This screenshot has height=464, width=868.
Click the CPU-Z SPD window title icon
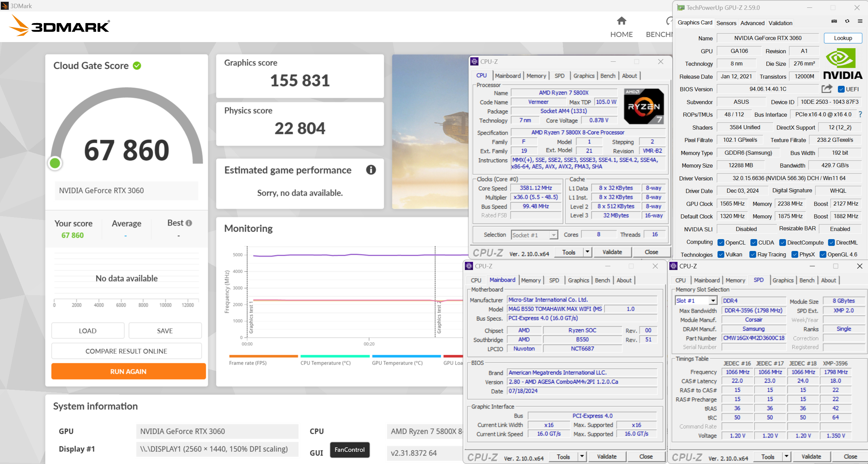click(x=674, y=266)
